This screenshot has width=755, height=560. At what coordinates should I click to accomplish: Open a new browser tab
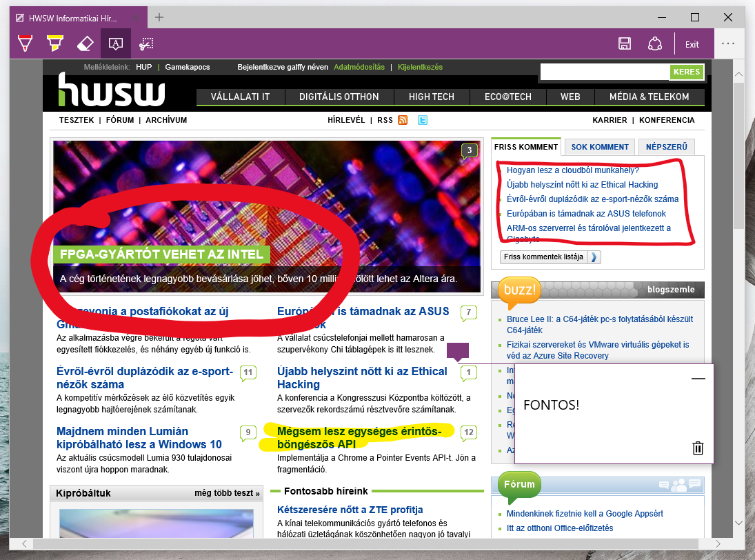coord(159,17)
